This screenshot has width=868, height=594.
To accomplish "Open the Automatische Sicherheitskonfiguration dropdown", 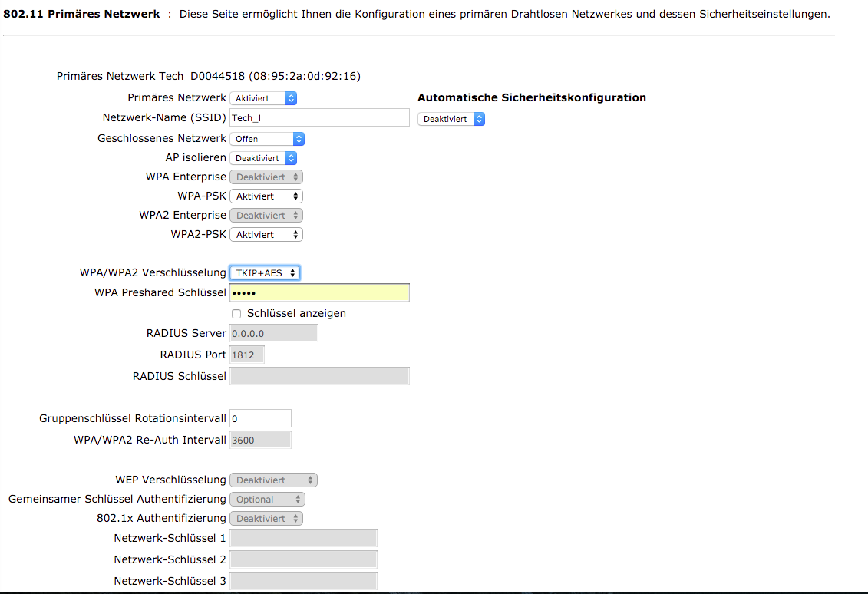I will point(451,119).
